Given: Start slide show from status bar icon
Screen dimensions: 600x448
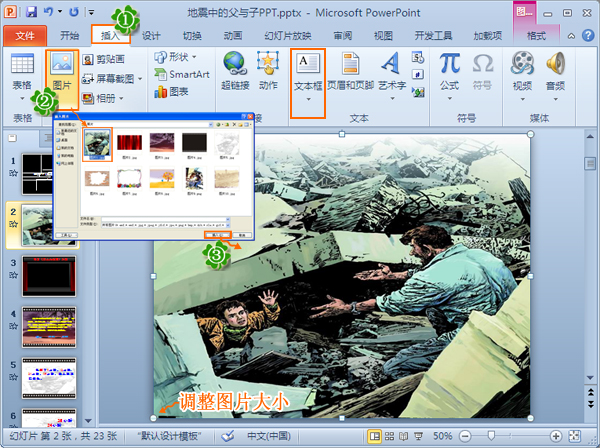Looking at the screenshot, I should [419, 436].
